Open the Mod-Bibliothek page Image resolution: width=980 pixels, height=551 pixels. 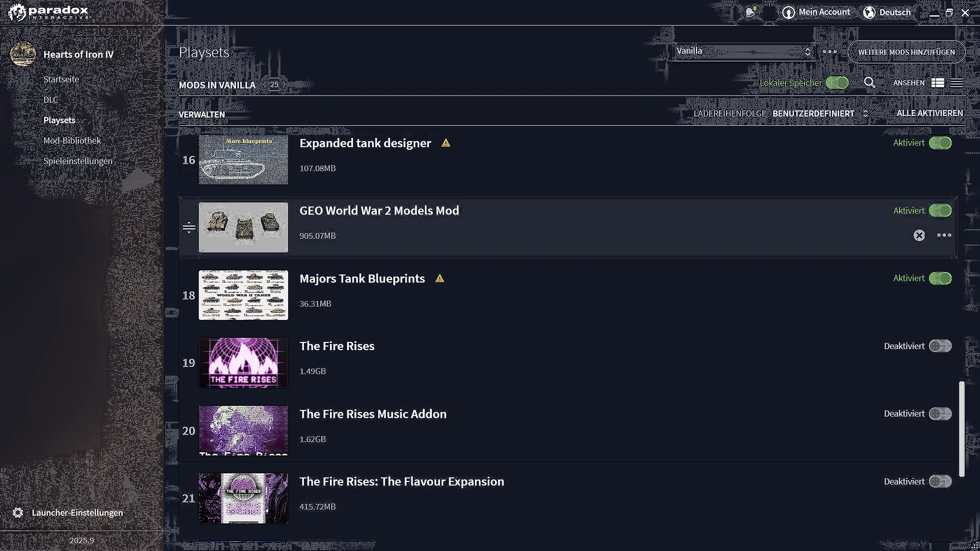coord(72,141)
